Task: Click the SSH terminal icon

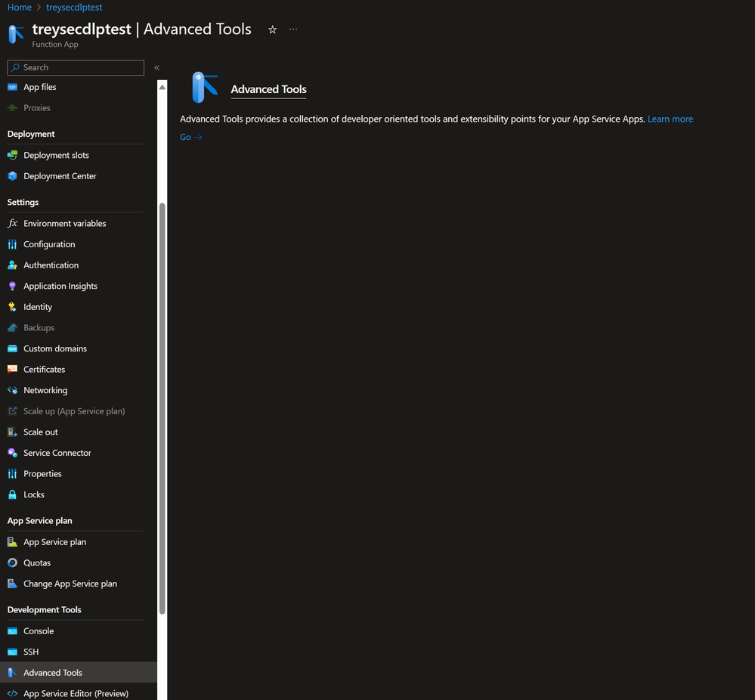Action: click(x=13, y=652)
